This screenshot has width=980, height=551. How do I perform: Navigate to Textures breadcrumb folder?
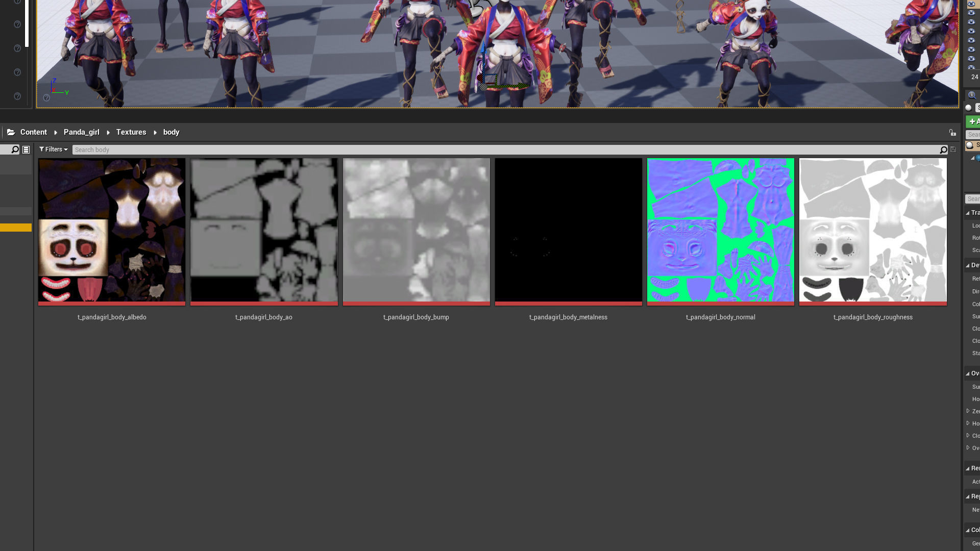(x=131, y=132)
